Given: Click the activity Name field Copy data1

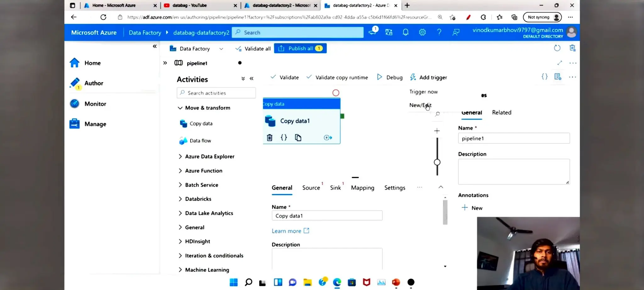Looking at the screenshot, I should coord(327,216).
